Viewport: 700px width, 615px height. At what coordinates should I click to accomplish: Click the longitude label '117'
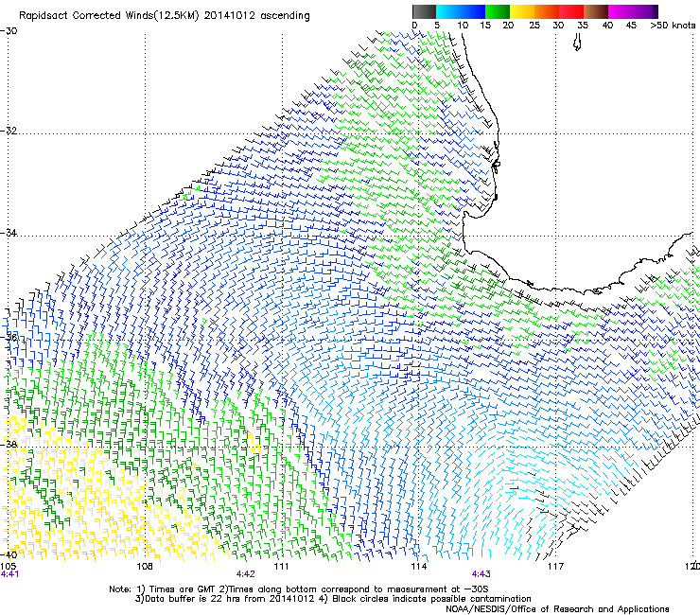click(555, 566)
